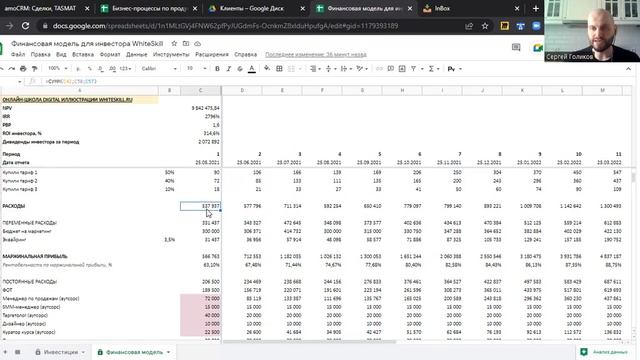Open the 123 number format dropdown
Viewport: 640px width, 360px height.
(x=125, y=69)
